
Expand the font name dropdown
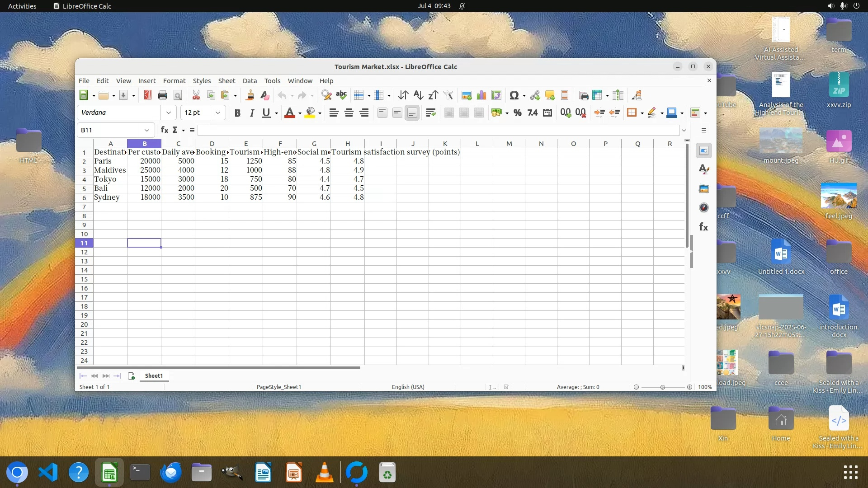(169, 113)
